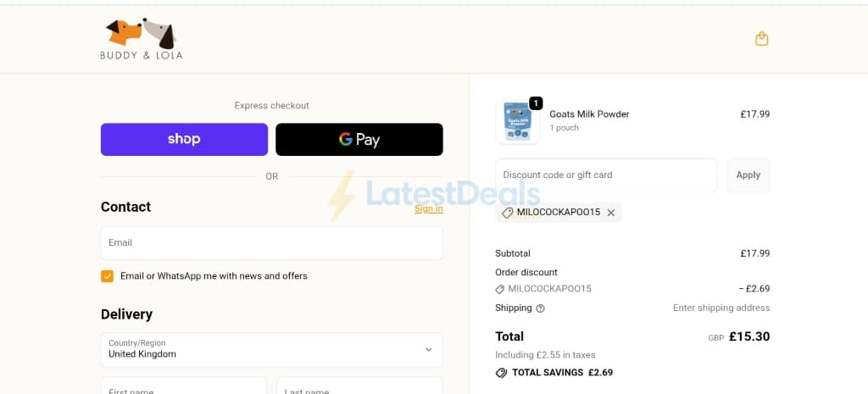Screen dimensions: 868x394
Task: Untick Email or WhatsApp news checkbox
Action: coord(108,276)
